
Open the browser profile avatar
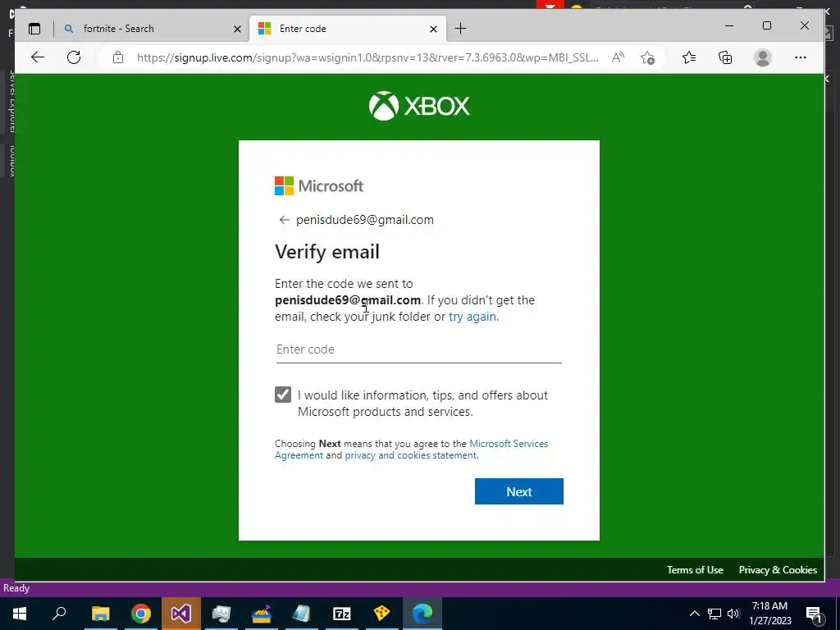pyautogui.click(x=762, y=57)
